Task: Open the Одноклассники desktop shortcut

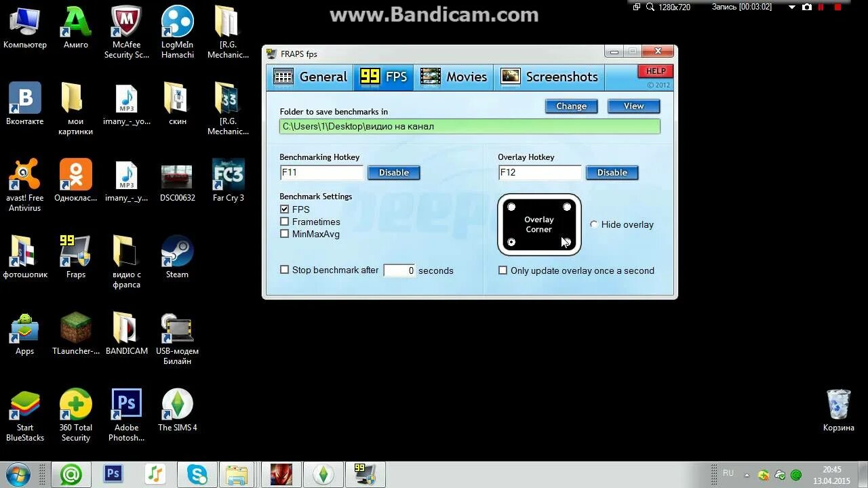Action: click(76, 180)
